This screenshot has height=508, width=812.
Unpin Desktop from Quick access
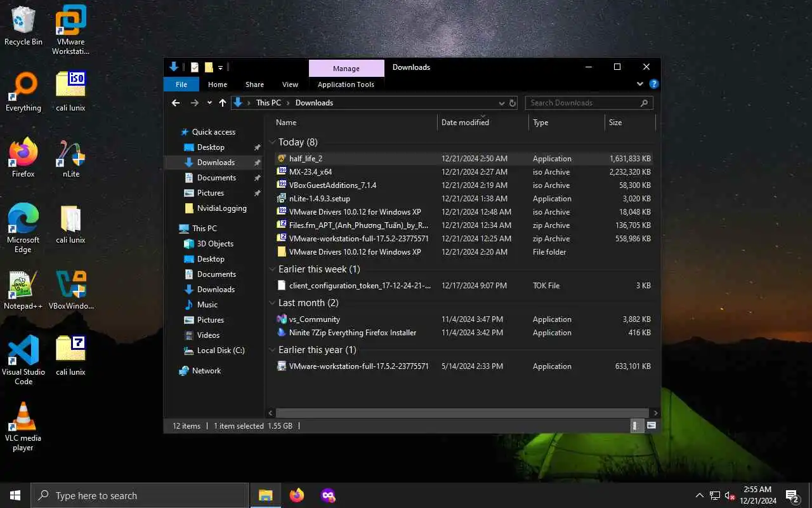pos(257,147)
